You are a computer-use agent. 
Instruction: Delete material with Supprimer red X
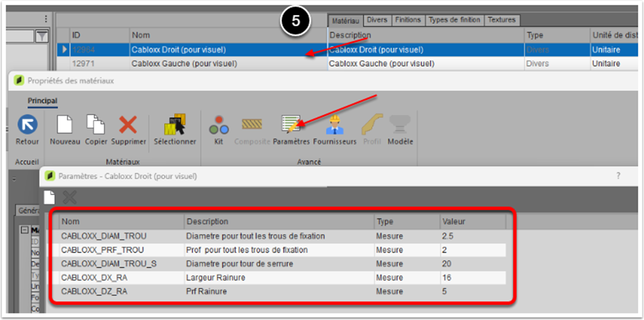[x=129, y=125]
